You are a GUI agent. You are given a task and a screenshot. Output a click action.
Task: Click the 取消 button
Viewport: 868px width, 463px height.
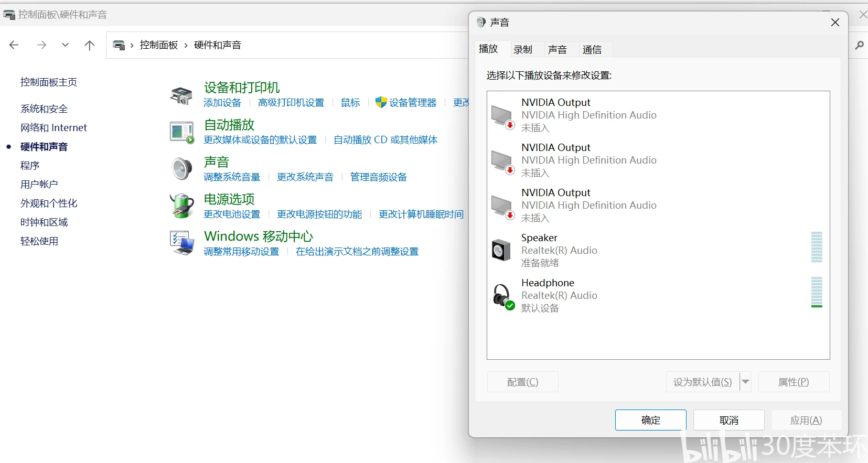click(x=729, y=420)
